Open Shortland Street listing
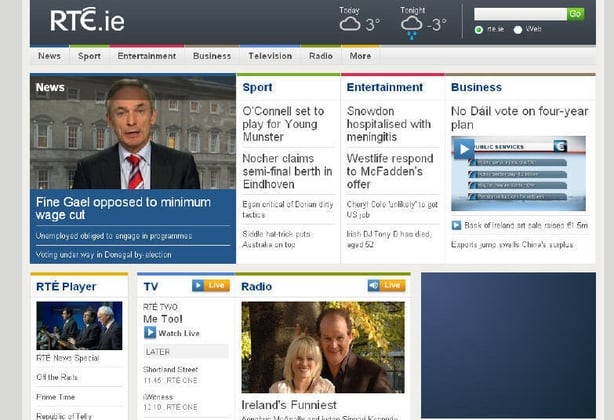 coord(170,370)
